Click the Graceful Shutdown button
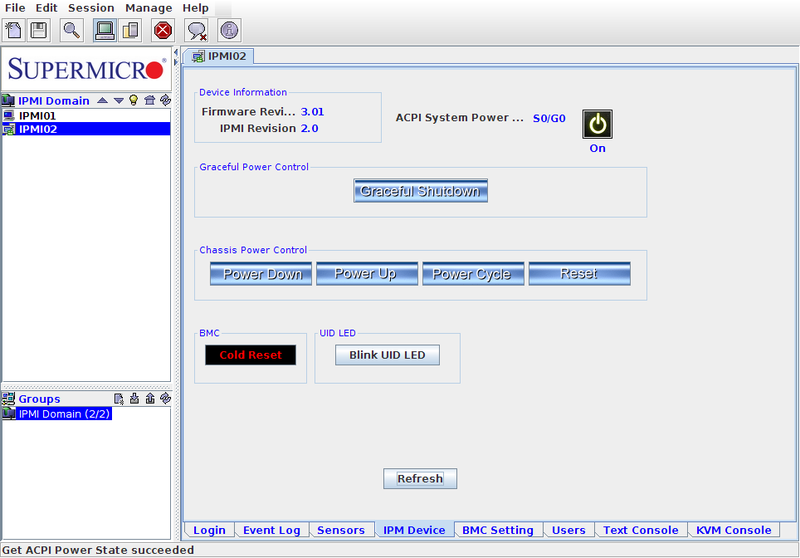The image size is (800, 558). click(x=420, y=191)
